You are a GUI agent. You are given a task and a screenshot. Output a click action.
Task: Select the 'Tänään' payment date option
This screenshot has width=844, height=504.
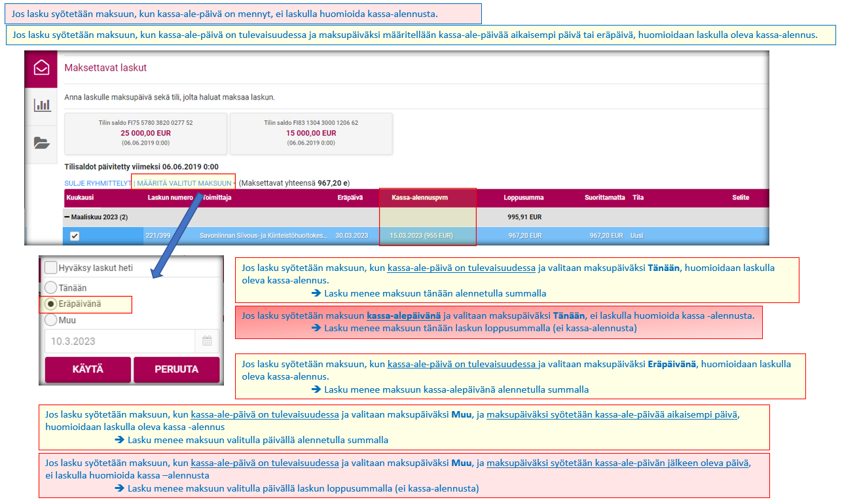[50, 288]
